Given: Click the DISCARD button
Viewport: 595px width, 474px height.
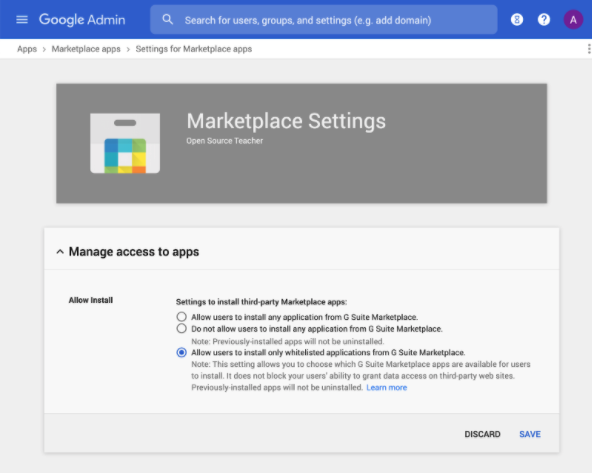Looking at the screenshot, I should click(x=482, y=434).
